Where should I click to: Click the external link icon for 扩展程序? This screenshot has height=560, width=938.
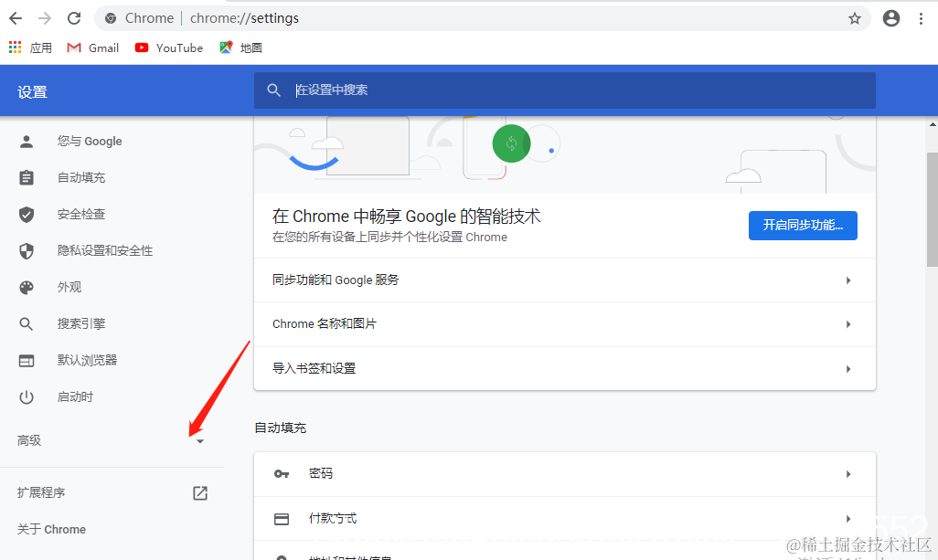pyautogui.click(x=200, y=493)
